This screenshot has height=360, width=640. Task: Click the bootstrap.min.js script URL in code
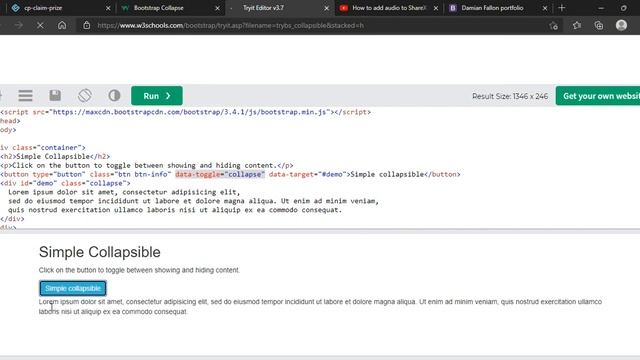pos(190,112)
